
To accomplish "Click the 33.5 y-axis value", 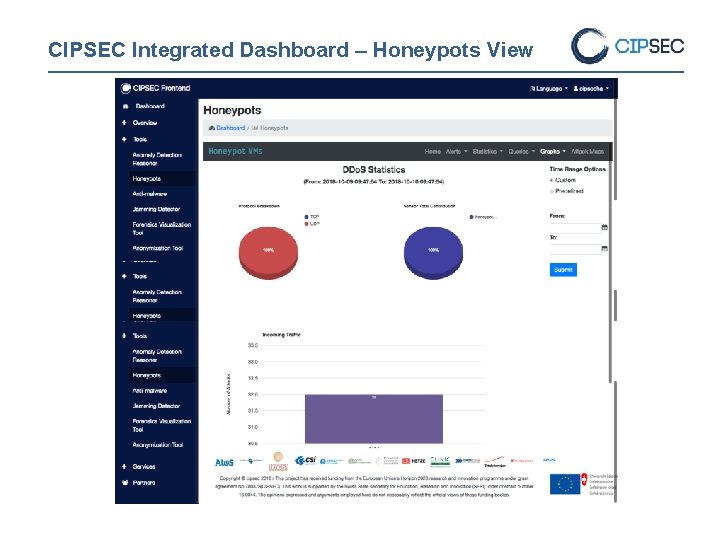I will tap(253, 345).
